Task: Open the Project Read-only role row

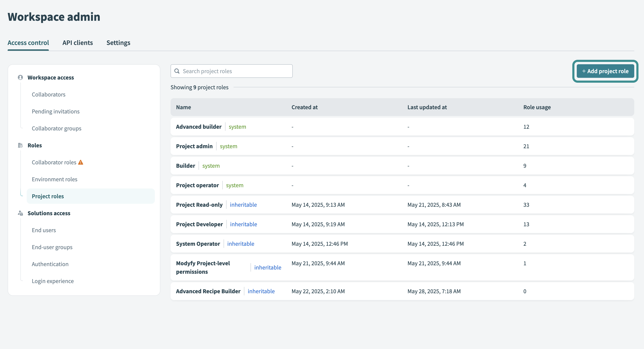Action: [x=199, y=205]
